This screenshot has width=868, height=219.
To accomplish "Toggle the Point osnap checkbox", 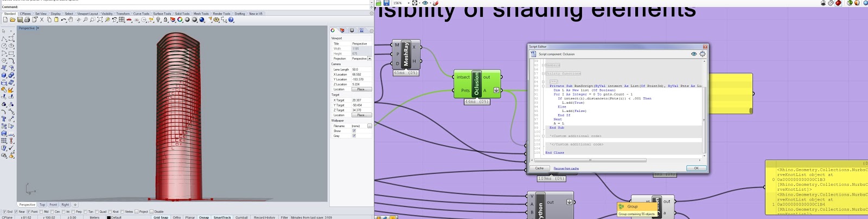I will pos(29,211).
